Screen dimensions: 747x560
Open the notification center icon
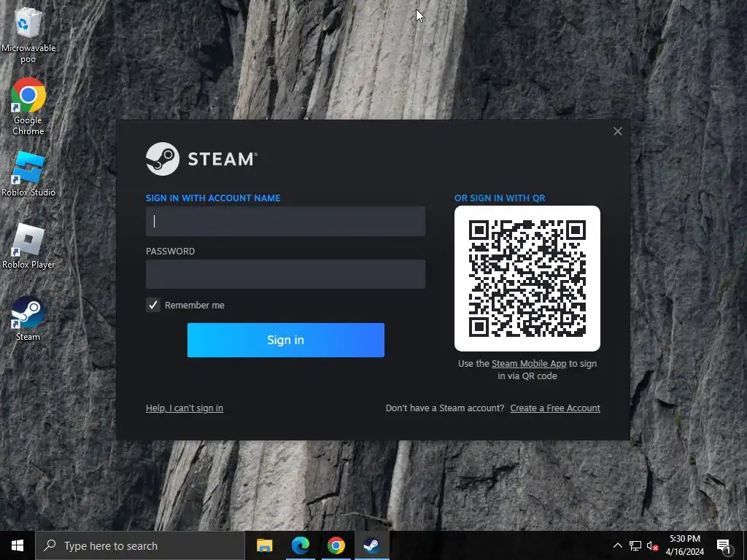click(x=724, y=545)
